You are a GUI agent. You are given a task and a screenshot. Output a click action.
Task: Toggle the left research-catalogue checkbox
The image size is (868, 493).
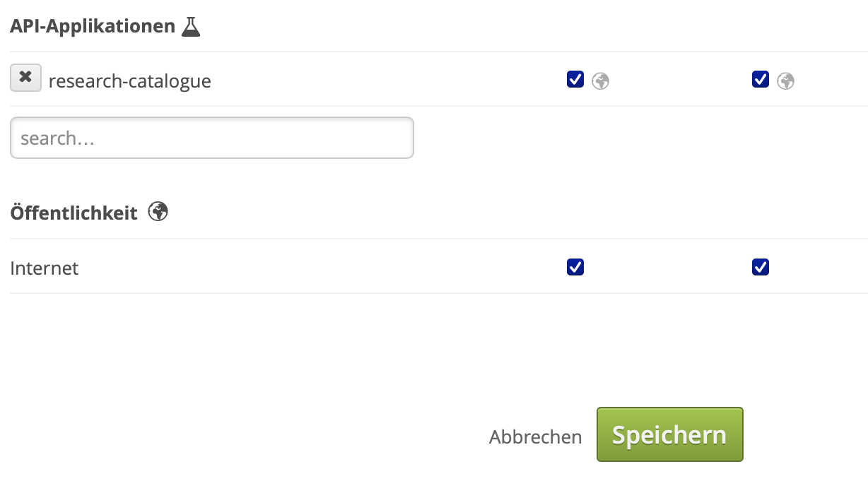(x=575, y=79)
